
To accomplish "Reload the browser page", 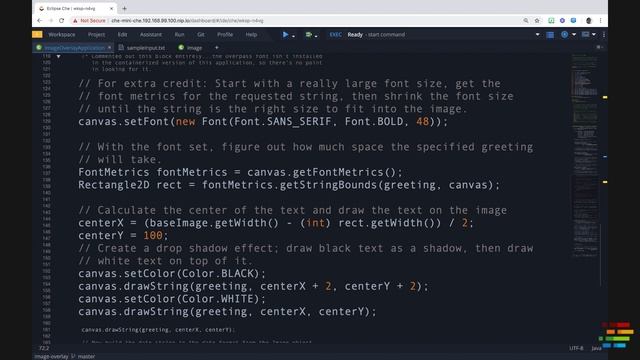I will pos(62,20).
